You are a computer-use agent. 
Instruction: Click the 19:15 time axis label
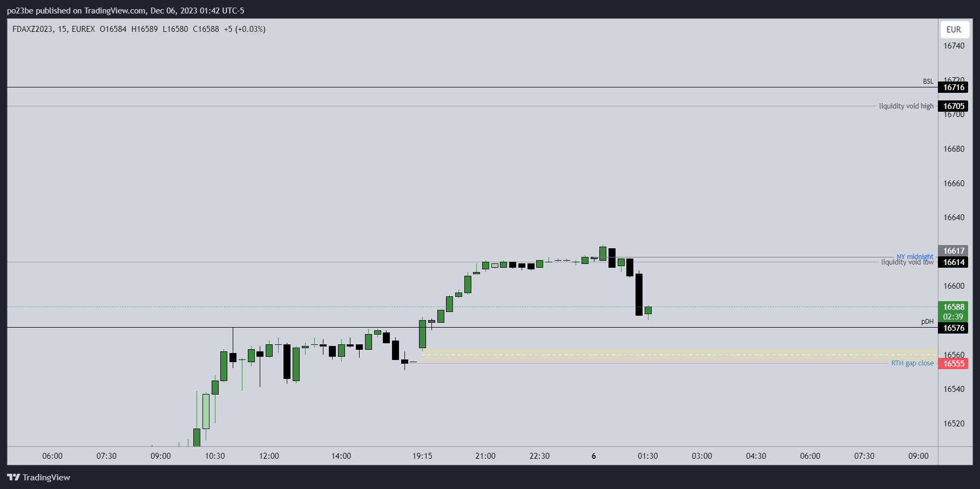[422, 456]
